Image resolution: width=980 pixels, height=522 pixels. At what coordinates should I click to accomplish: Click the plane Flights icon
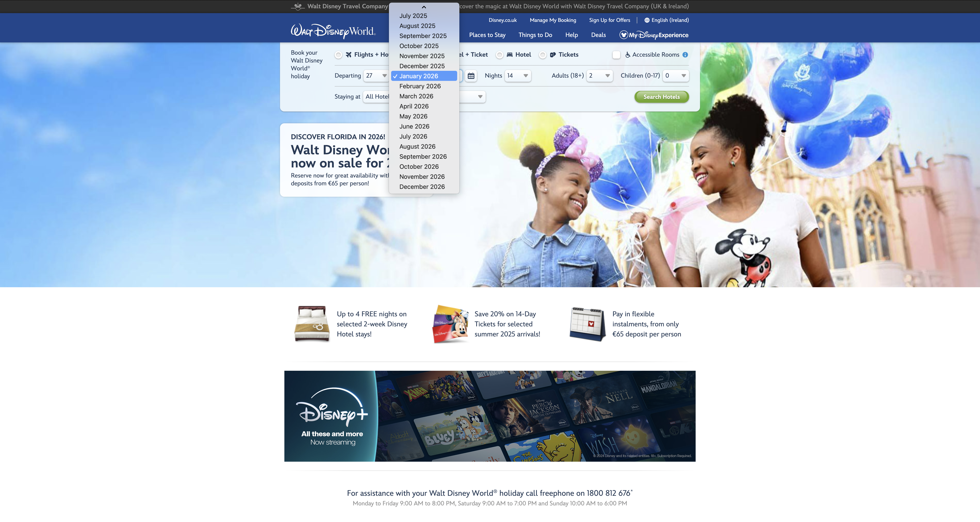[x=348, y=55]
